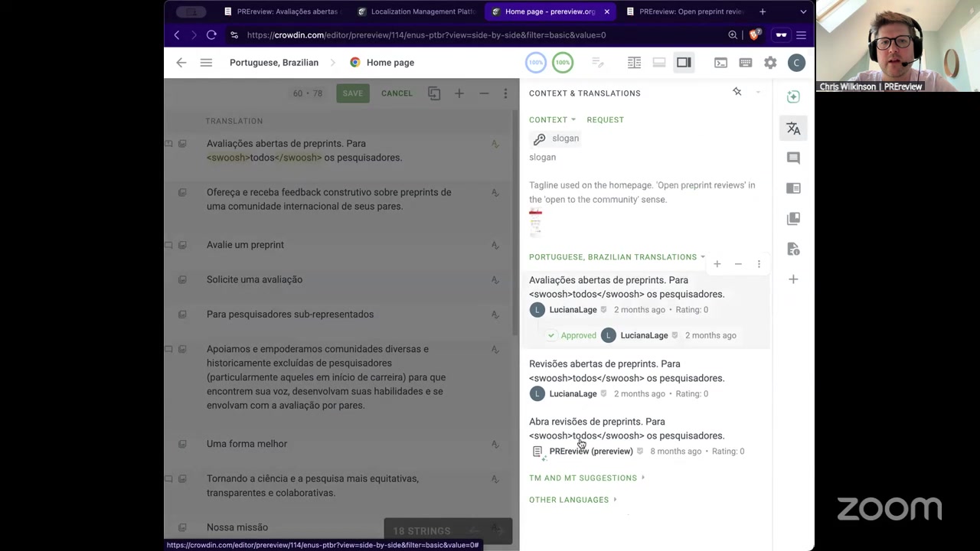980x551 pixels.
Task: Open the AI assistant panel in the sidebar
Action: 793,96
